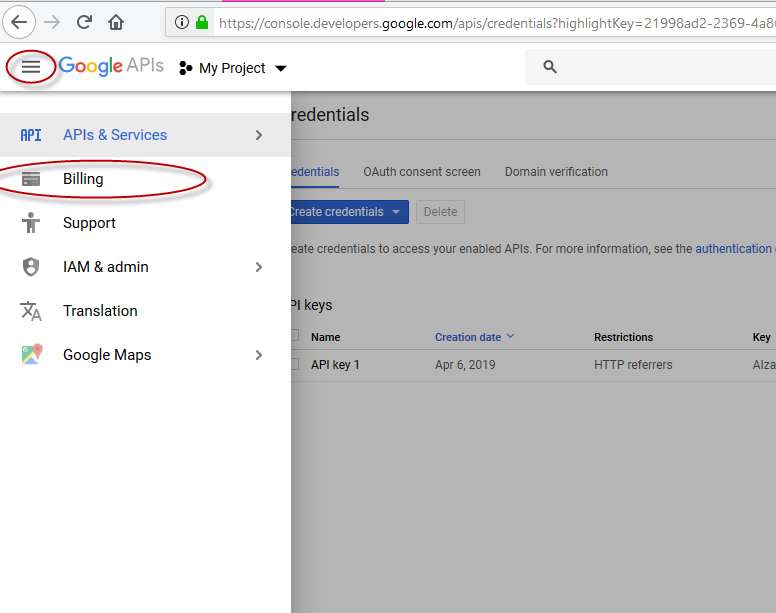The image size is (776, 613).
Task: Open the Create credentials dropdown arrow
Action: click(x=396, y=212)
